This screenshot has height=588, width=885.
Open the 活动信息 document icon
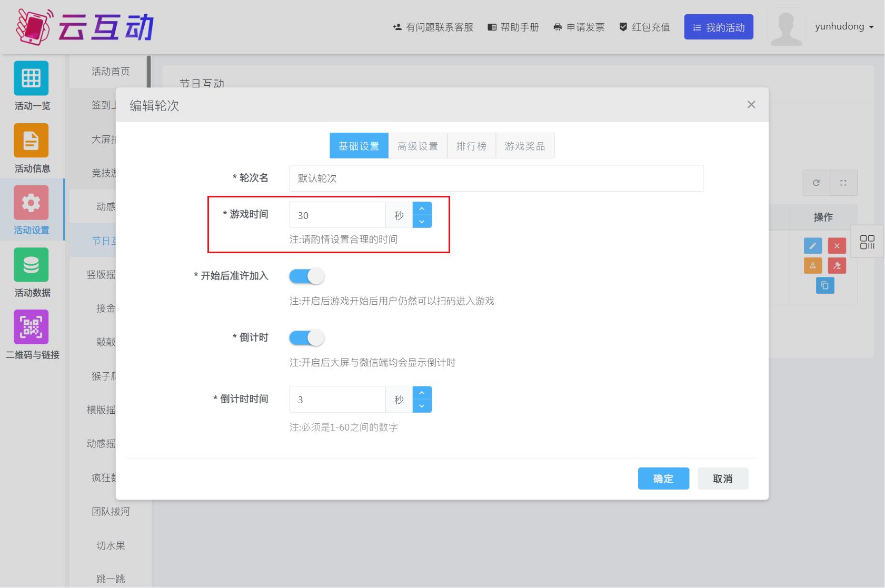[31, 141]
